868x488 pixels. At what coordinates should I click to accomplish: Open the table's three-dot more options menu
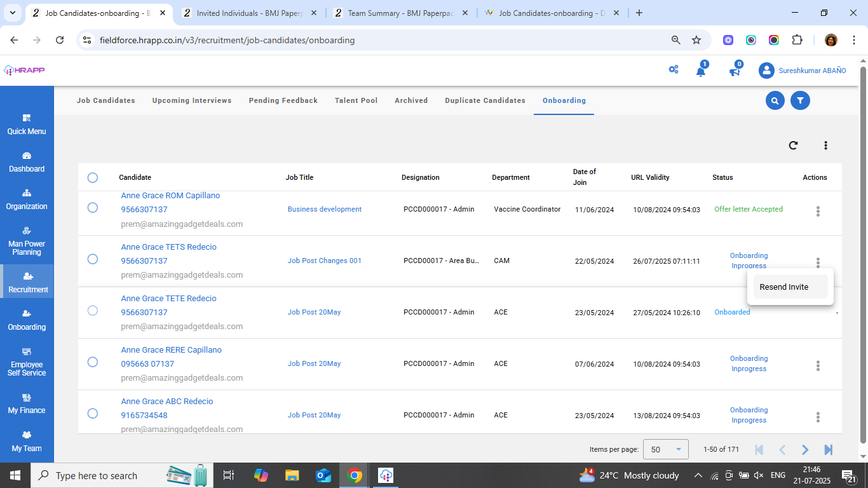pos(825,146)
